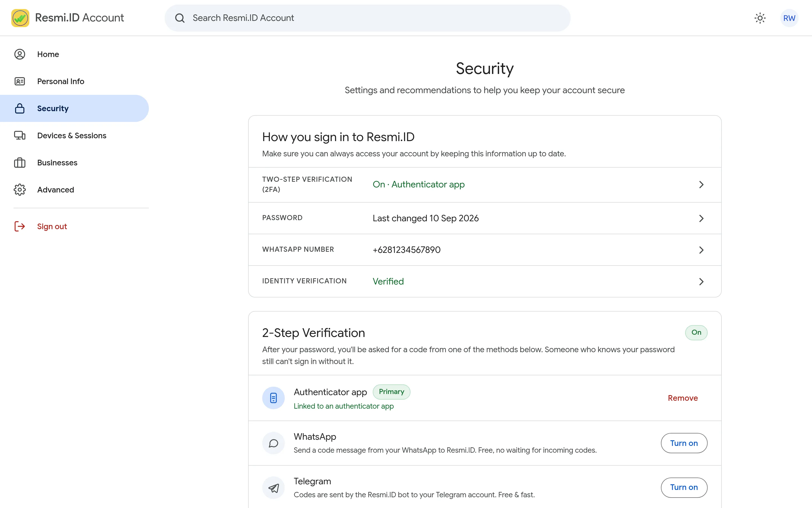Open Devices & Sessions page
Image resolution: width=812 pixels, height=508 pixels.
[74, 135]
